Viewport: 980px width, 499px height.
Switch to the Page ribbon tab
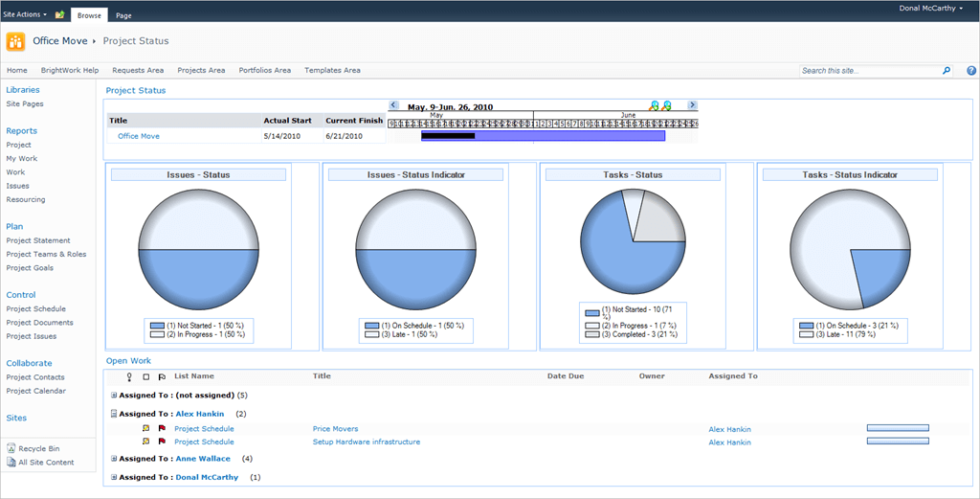point(123,15)
